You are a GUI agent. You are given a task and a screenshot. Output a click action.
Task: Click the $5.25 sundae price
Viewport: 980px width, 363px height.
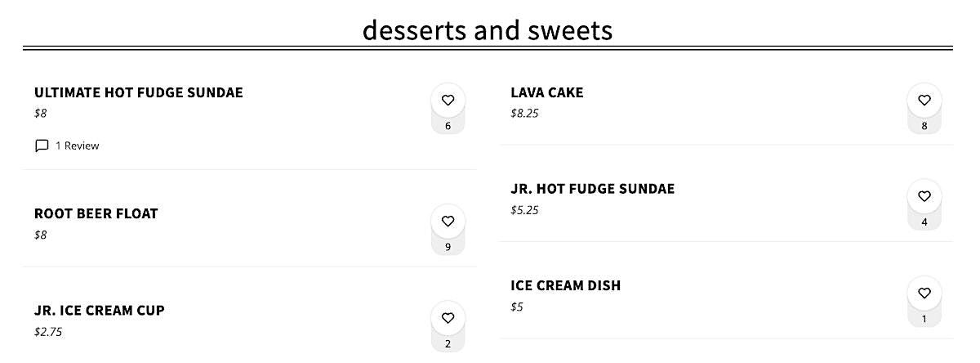524,210
